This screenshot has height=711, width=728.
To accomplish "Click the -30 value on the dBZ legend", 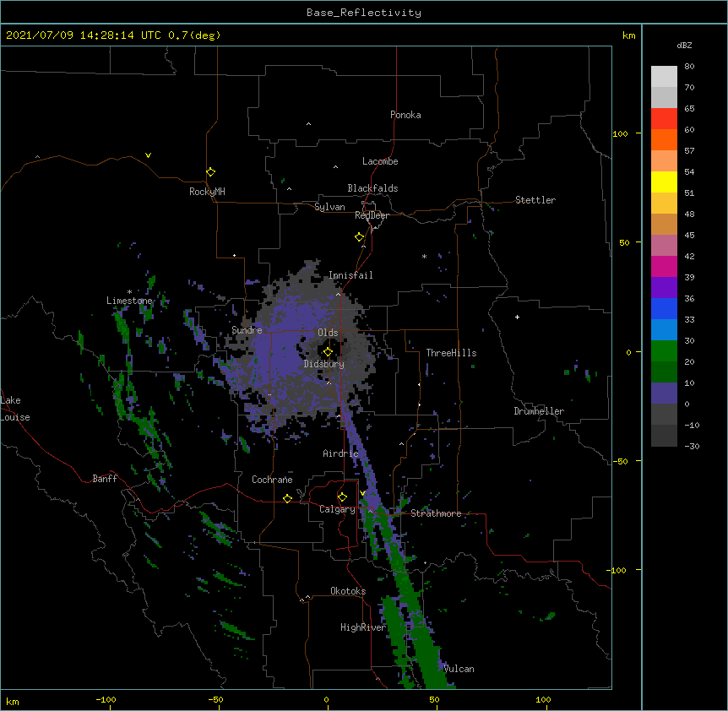I will [692, 446].
